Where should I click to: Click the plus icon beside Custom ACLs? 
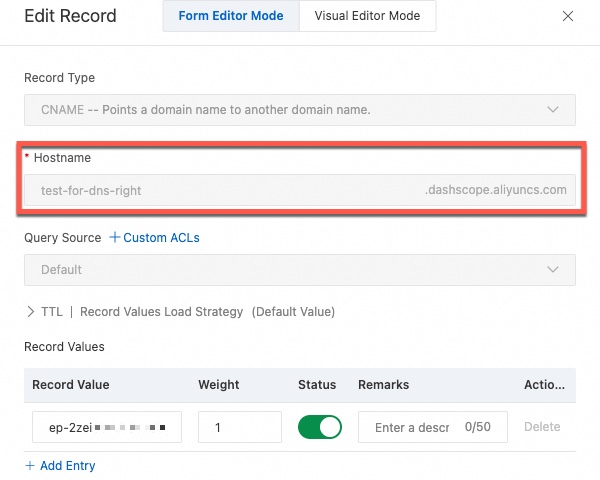pyautogui.click(x=114, y=238)
